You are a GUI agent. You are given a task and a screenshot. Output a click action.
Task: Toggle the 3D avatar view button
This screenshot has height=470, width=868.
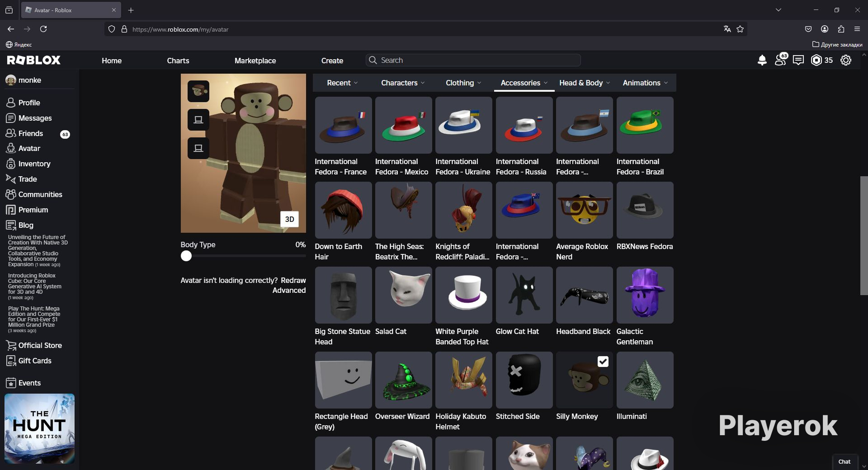click(290, 219)
